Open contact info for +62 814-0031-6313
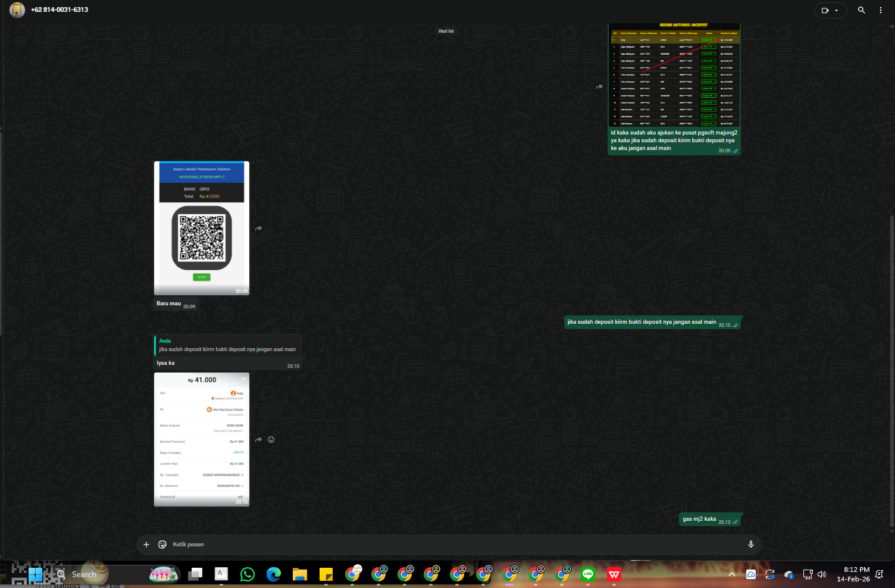This screenshot has height=588, width=895. tap(60, 10)
